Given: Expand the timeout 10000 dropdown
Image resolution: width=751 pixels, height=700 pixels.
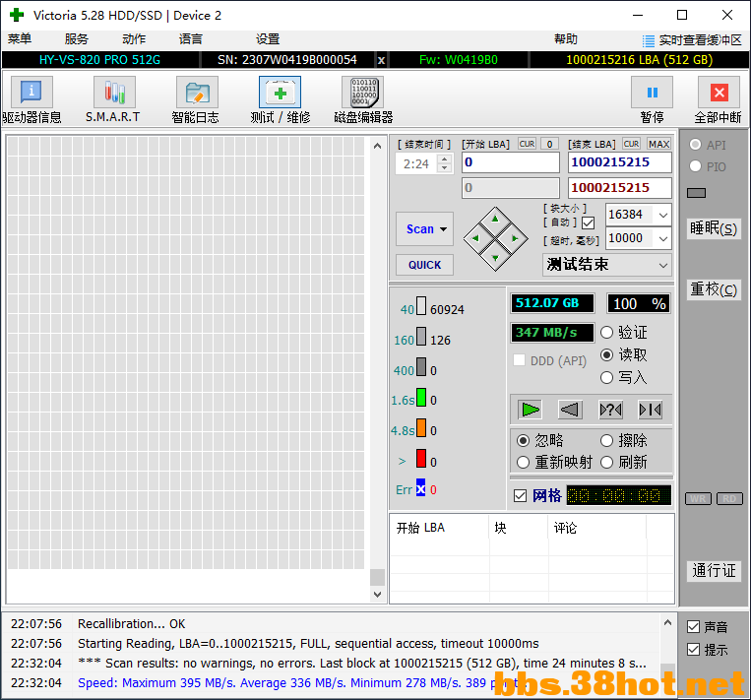Looking at the screenshot, I should (662, 238).
